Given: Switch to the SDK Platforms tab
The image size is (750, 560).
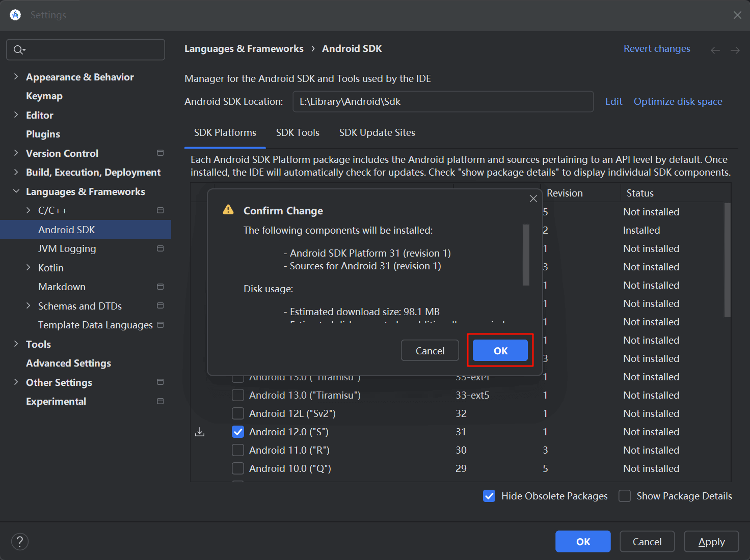Looking at the screenshot, I should click(x=225, y=133).
